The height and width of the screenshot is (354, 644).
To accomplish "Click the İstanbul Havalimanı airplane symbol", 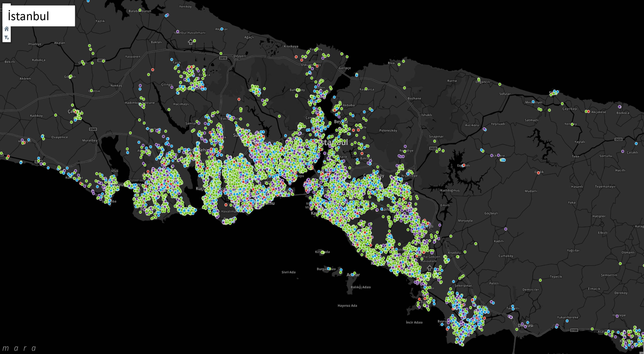I will point(191,42).
